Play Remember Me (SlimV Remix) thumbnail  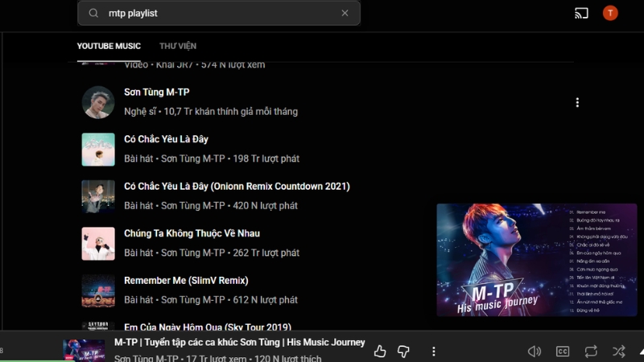(x=98, y=291)
